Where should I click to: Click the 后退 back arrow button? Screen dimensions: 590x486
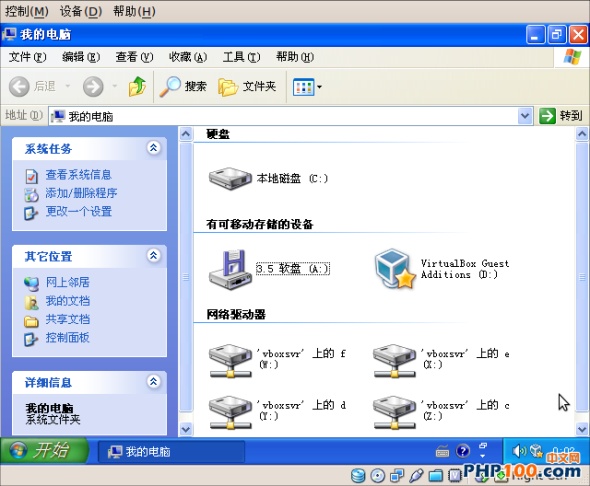click(x=32, y=87)
